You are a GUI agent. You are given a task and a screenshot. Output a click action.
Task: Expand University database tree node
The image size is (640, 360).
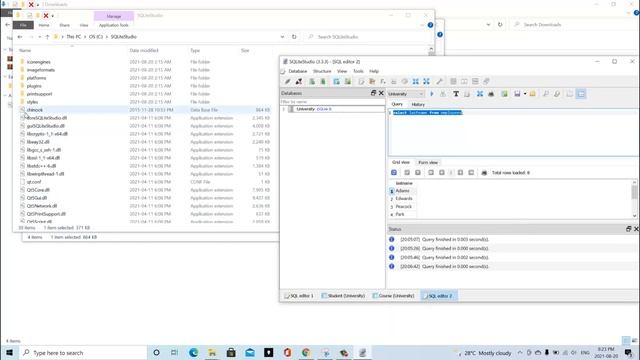pyautogui.click(x=284, y=109)
